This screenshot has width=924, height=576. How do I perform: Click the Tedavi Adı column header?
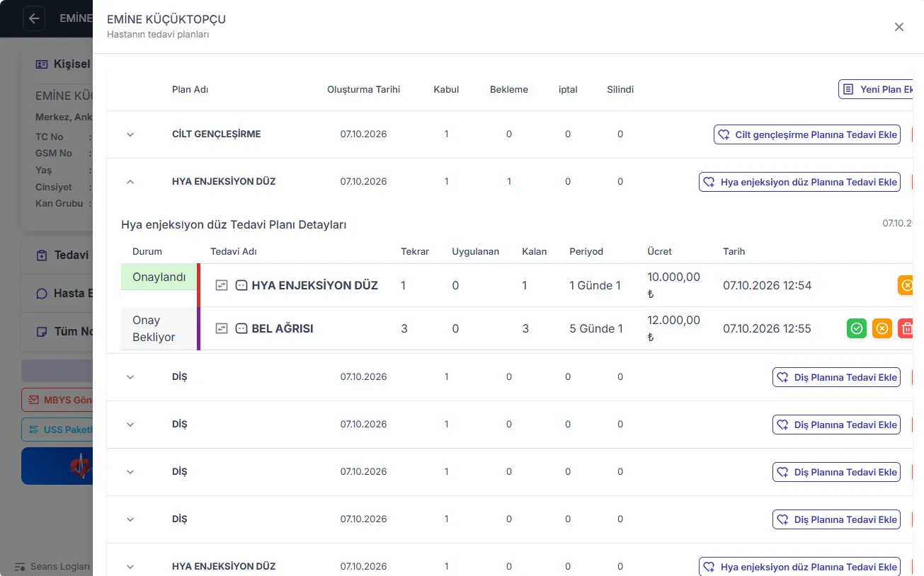(234, 251)
